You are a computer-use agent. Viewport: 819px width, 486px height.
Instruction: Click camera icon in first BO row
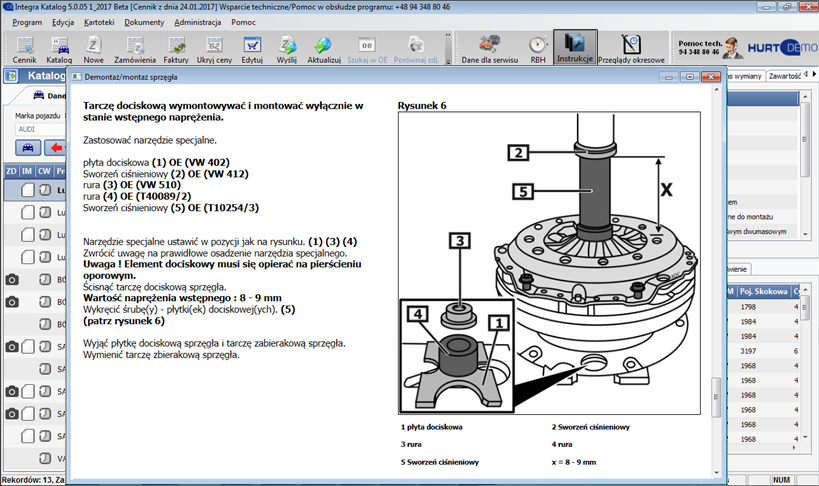12,280
